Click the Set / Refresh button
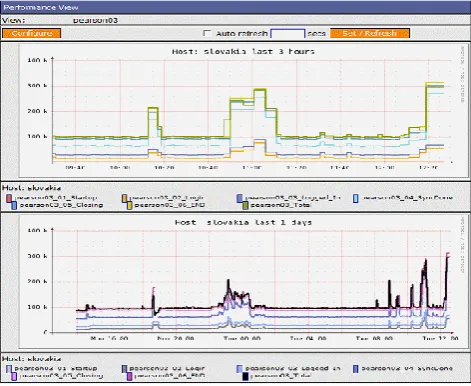The height and width of the screenshot is (386, 471). [x=370, y=33]
